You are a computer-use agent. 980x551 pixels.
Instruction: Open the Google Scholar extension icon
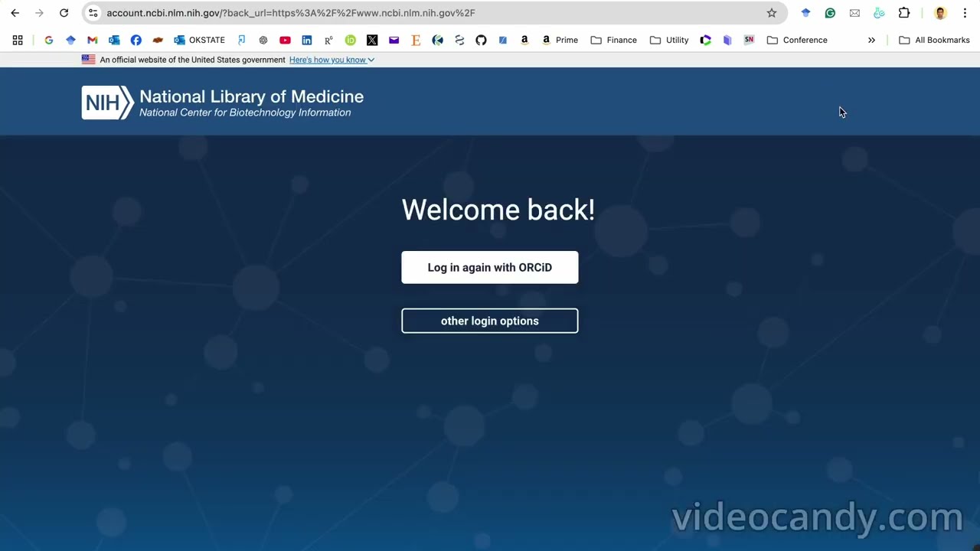(805, 13)
